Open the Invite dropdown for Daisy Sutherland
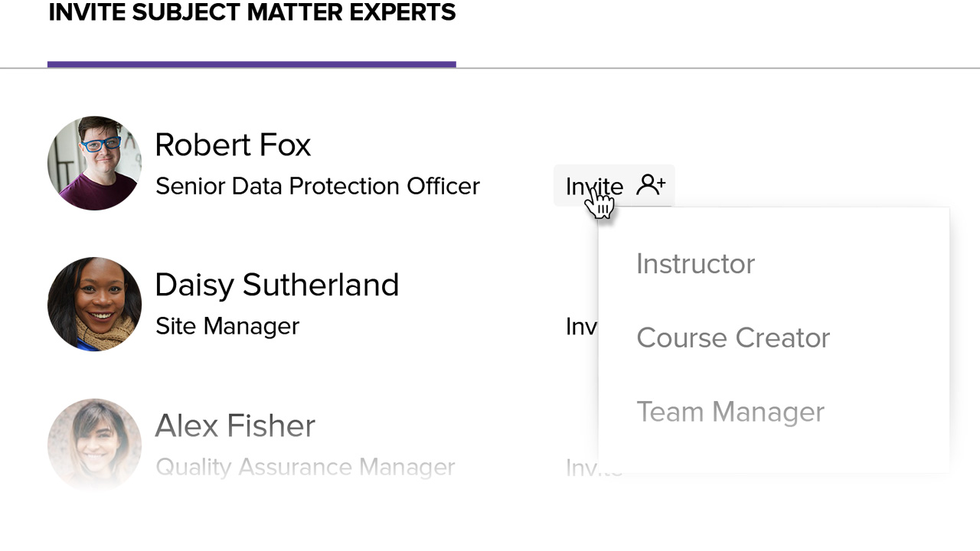Screen dimensions: 980x551 click(x=581, y=327)
